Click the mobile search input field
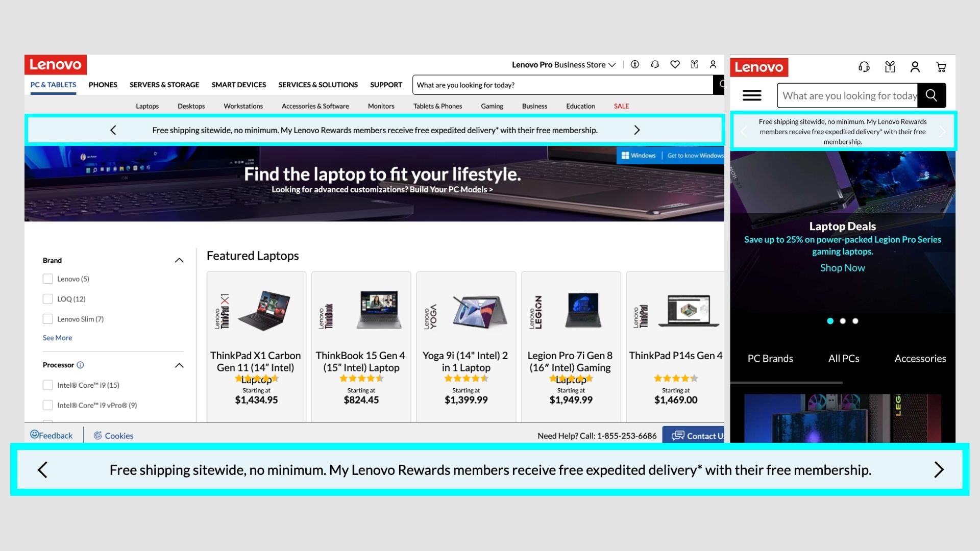Viewport: 980px width, 551px height. coord(847,95)
